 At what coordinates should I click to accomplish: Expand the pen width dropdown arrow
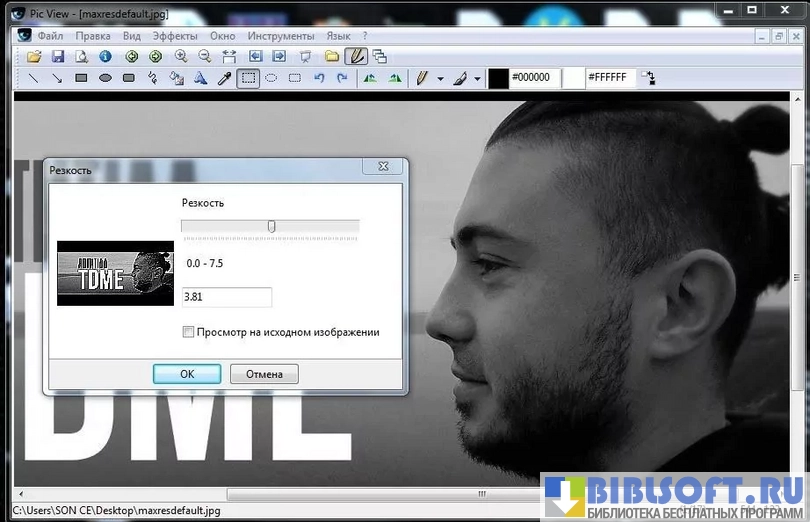click(440, 78)
